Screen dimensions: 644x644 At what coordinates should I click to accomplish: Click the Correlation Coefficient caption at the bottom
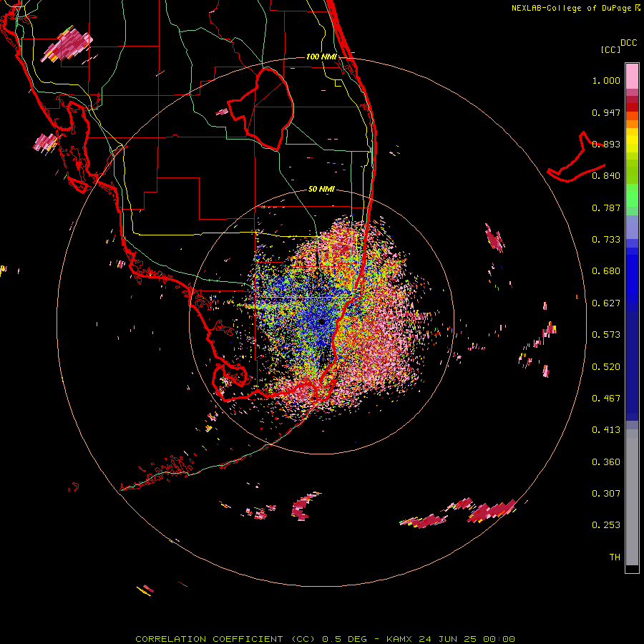[x=326, y=639]
